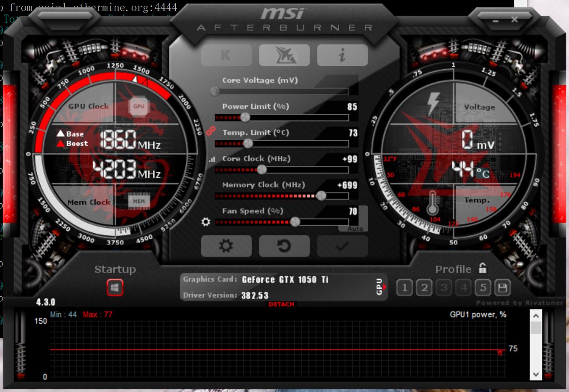Open the OC Scanner airplane icon
This screenshot has width=569, height=392.
click(x=284, y=56)
